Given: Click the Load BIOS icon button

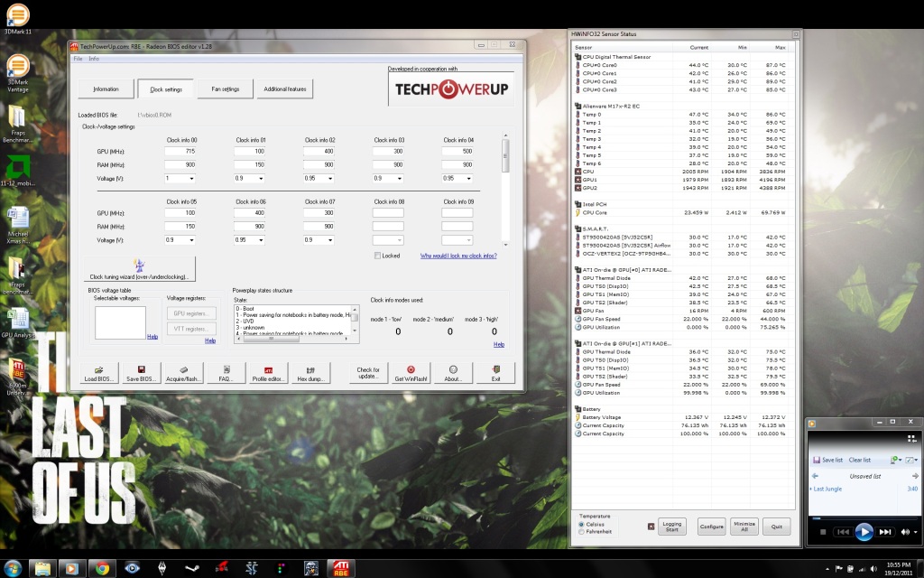Looking at the screenshot, I should [x=99, y=373].
